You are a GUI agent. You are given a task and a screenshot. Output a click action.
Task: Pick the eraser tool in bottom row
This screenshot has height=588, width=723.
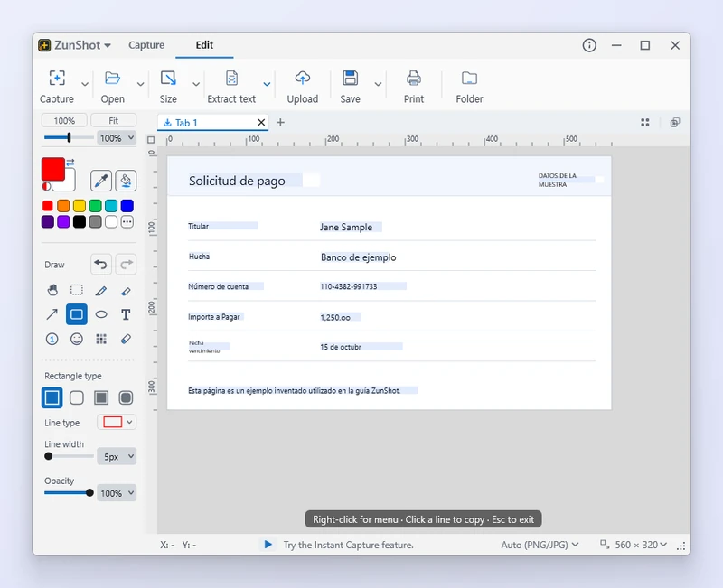126,339
